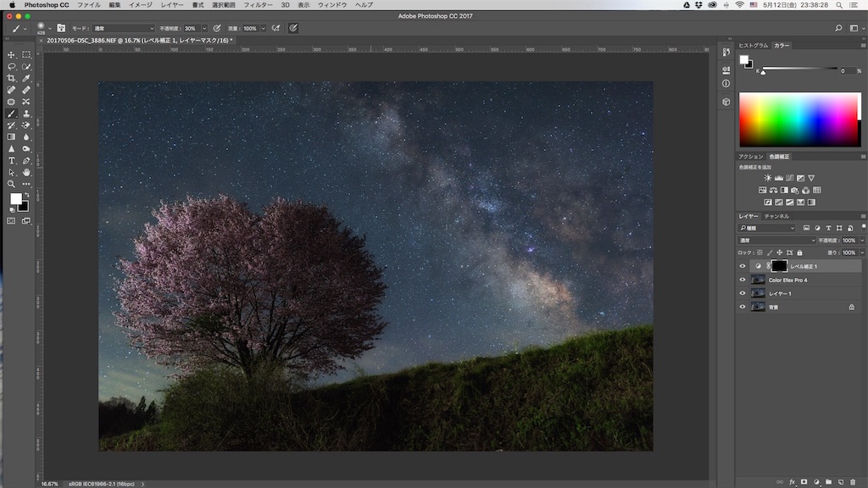Select the Path Selection arrow tool

(x=11, y=172)
